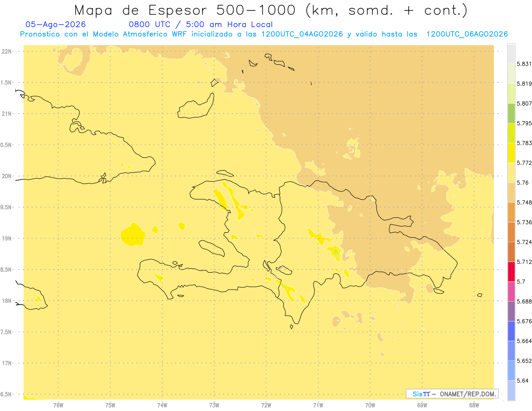532x411 pixels.
Task: Select grey swatch above the 5.831 value
Action: pyautogui.click(x=511, y=54)
